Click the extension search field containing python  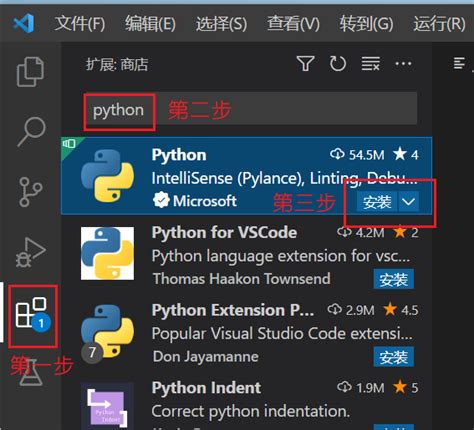pos(250,109)
